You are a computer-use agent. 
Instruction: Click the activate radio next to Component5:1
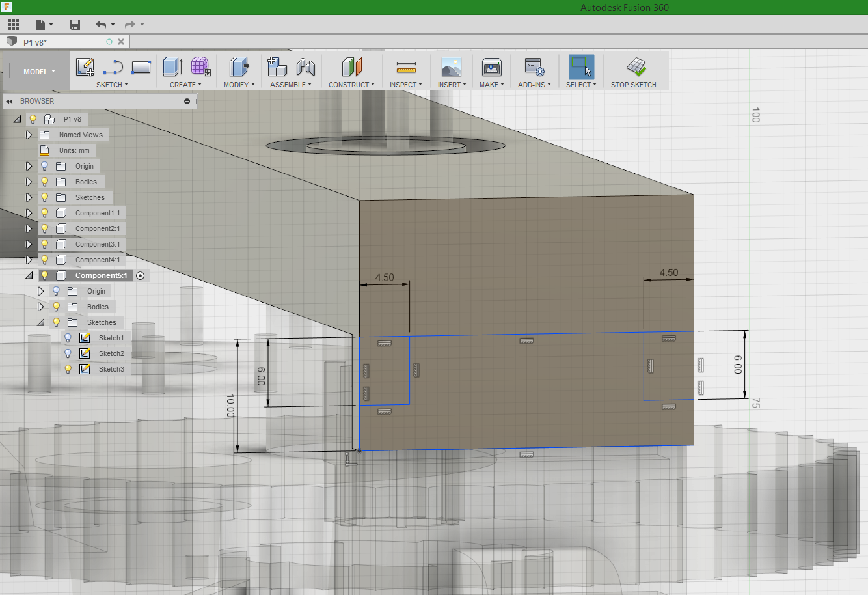pyautogui.click(x=141, y=276)
